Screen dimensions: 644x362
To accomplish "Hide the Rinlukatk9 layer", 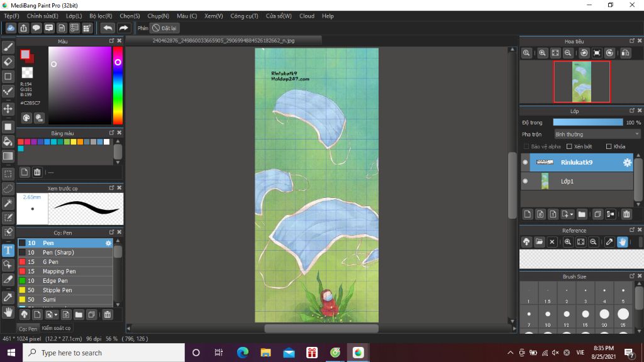I will pos(525,162).
